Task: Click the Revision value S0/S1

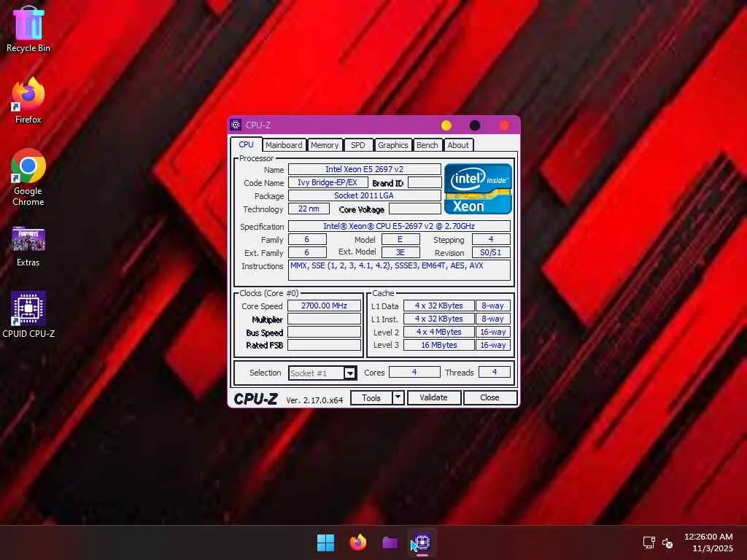Action: pos(491,252)
